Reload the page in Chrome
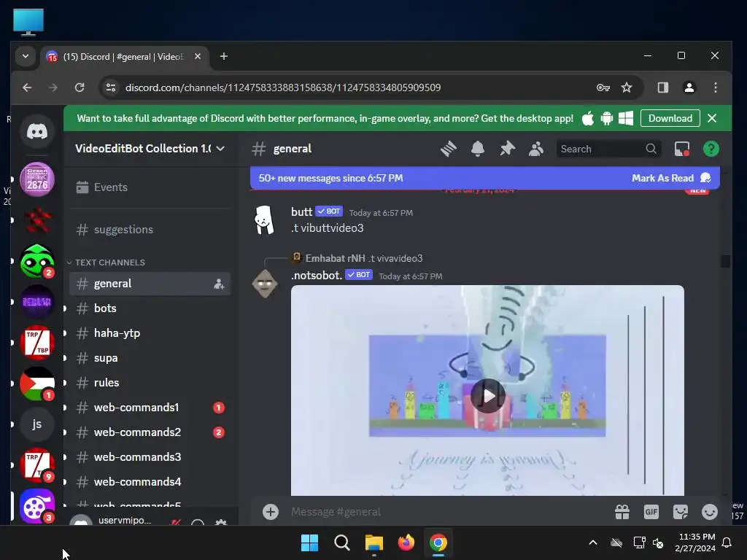The height and width of the screenshot is (560, 747). [x=80, y=87]
